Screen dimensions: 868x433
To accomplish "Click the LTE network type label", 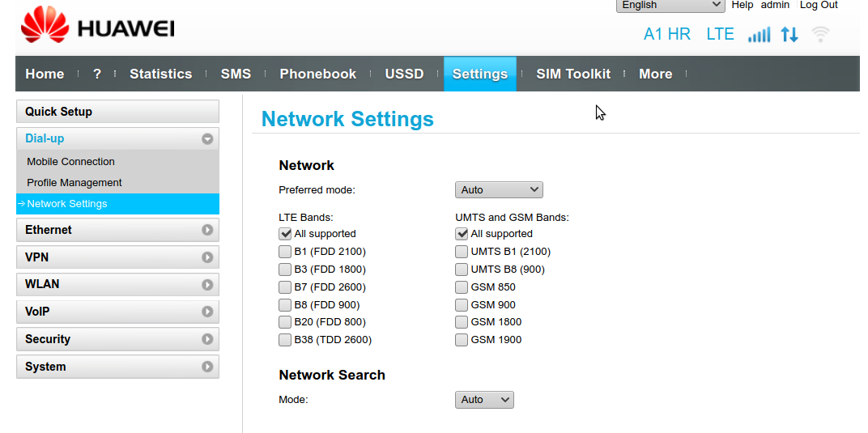I will coord(720,34).
